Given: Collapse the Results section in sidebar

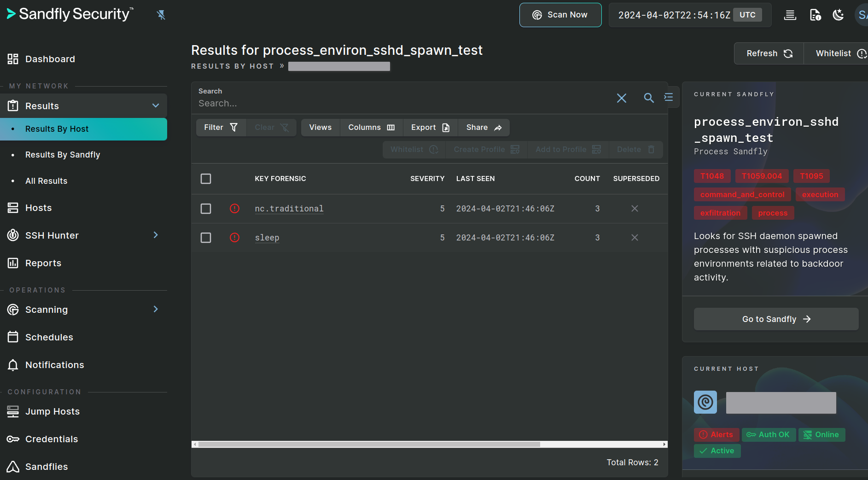Looking at the screenshot, I should tap(155, 105).
